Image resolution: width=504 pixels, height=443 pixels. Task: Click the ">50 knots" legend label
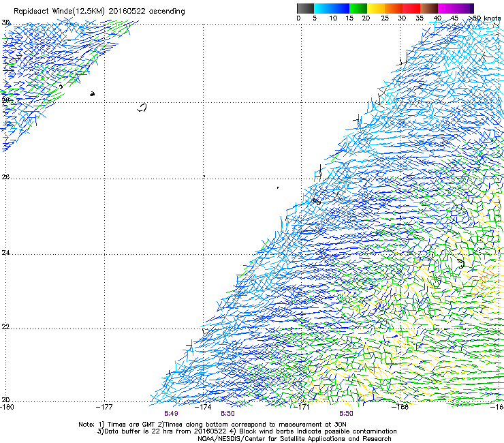coord(484,18)
